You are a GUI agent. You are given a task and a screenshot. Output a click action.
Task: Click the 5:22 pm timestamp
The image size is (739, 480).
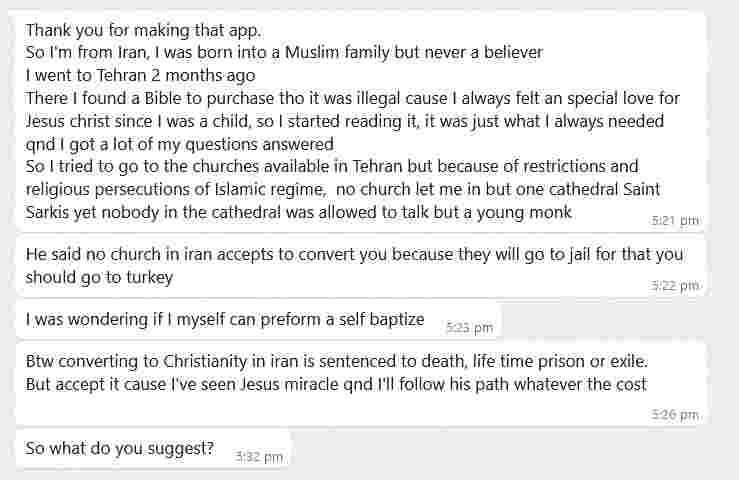pos(675,285)
